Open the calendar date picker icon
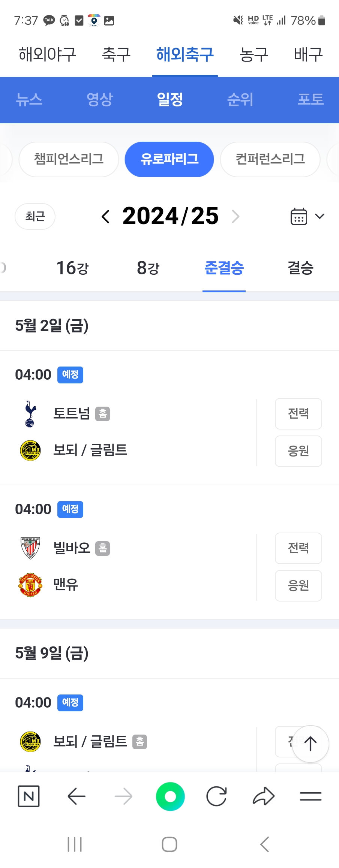Image resolution: width=339 pixels, height=868 pixels. pos(299,216)
